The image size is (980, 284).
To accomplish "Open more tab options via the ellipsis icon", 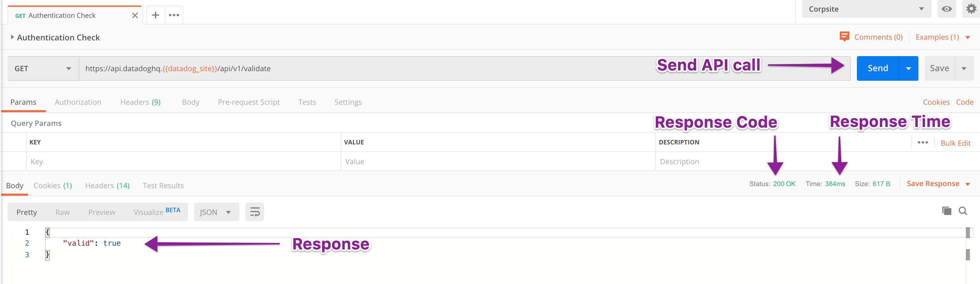I will pos(174,15).
